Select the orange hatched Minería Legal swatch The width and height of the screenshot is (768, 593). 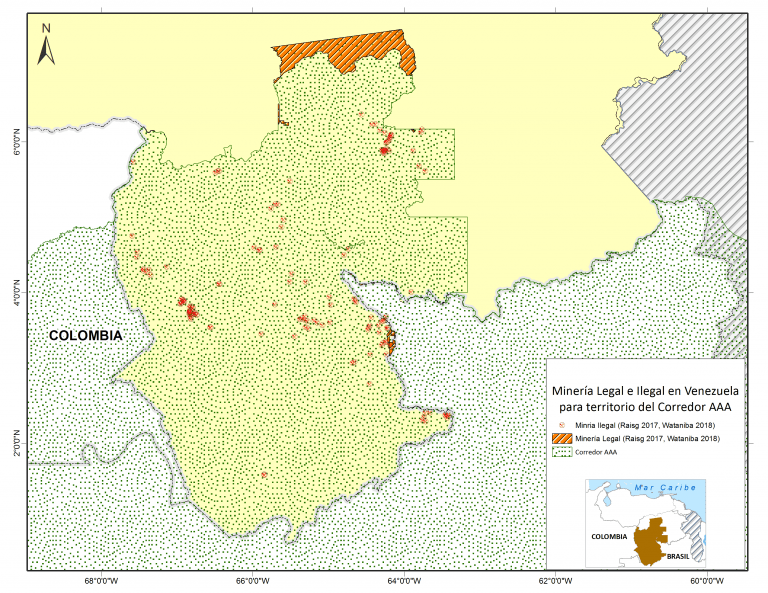564,438
